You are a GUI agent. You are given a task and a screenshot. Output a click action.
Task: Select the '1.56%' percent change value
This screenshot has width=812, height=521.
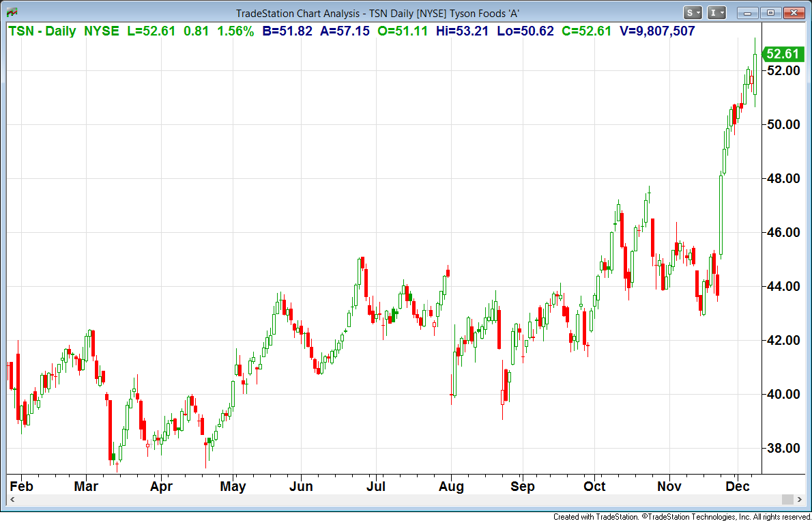(235, 31)
